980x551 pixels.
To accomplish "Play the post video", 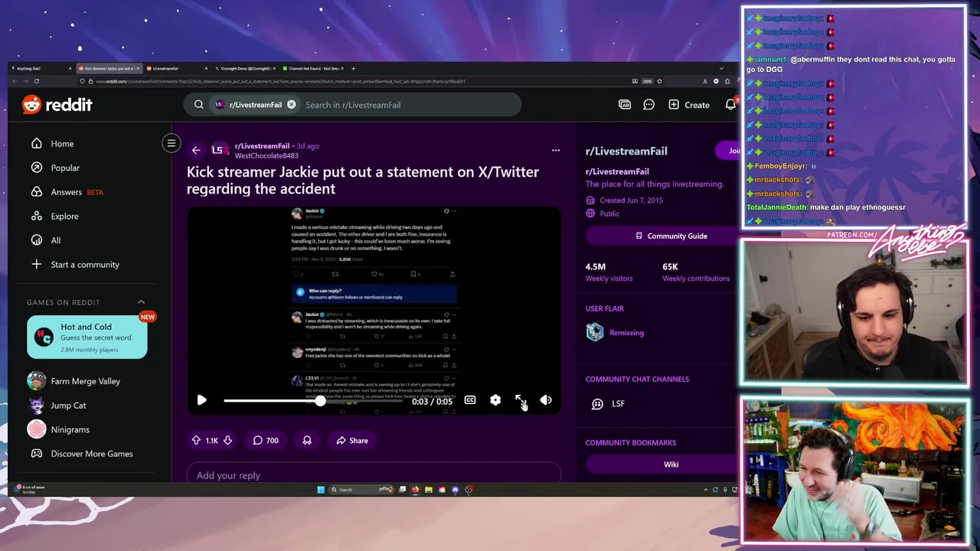I will coord(201,400).
